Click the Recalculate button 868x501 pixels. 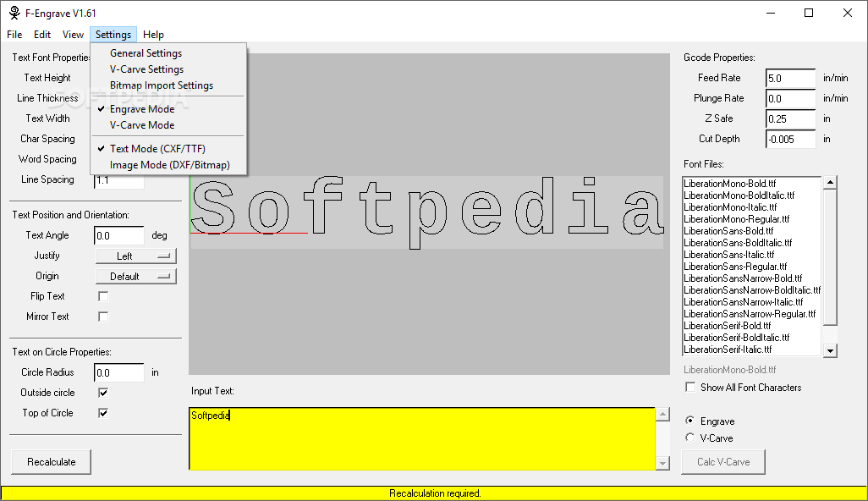point(51,462)
